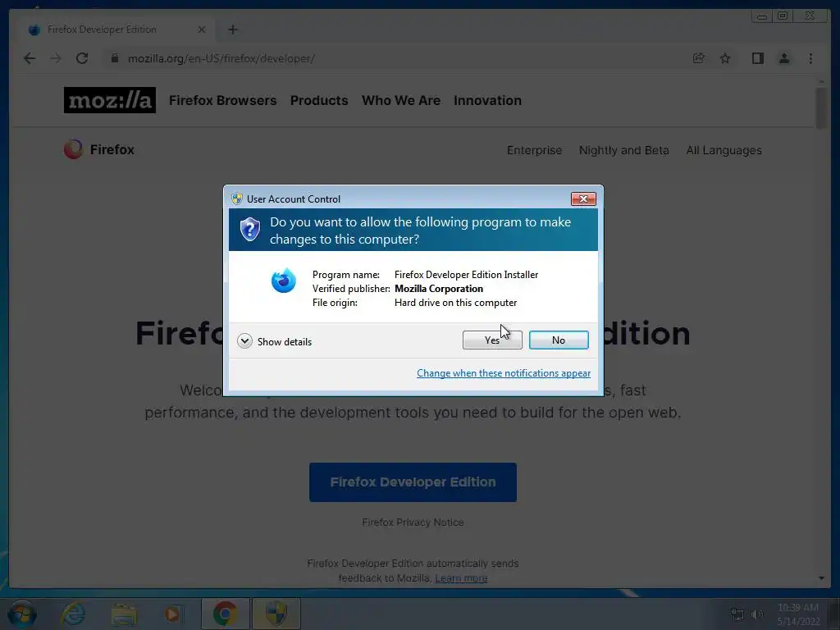Open Firefox Browsers menu

(223, 100)
